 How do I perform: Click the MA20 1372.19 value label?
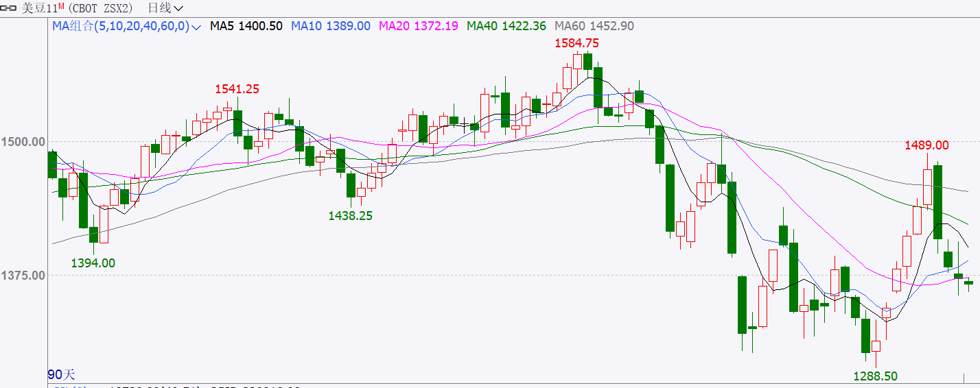(x=419, y=26)
